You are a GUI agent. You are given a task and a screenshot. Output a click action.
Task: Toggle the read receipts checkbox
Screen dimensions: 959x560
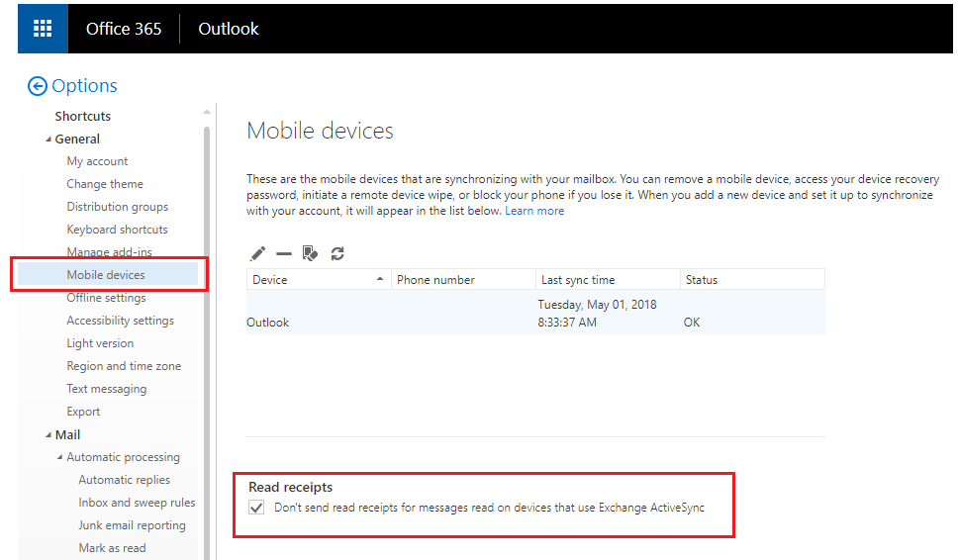(x=257, y=508)
